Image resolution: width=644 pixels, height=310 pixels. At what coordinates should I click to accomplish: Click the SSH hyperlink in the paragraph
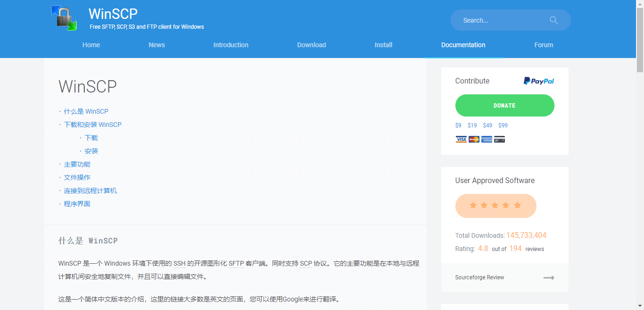[179, 263]
